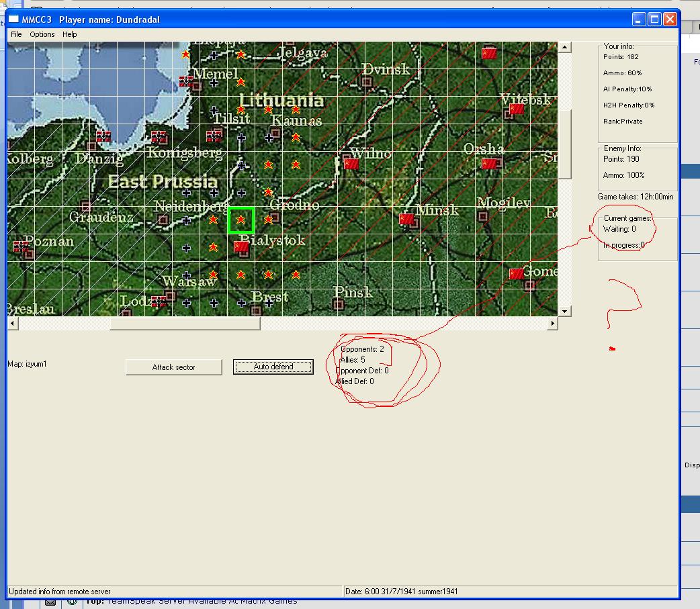Click 'Game takes: 12h:00min' text
Image resolution: width=700 pixels, height=609 pixels.
tap(636, 196)
